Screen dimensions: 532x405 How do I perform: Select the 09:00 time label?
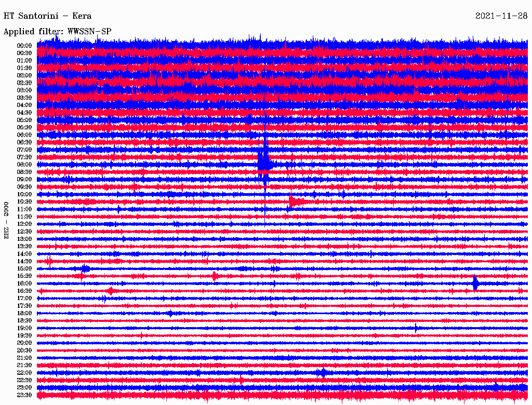coord(24,180)
